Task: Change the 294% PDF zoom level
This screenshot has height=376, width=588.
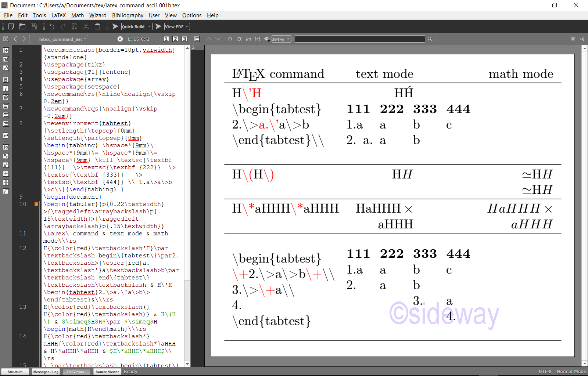Action: click(x=281, y=39)
